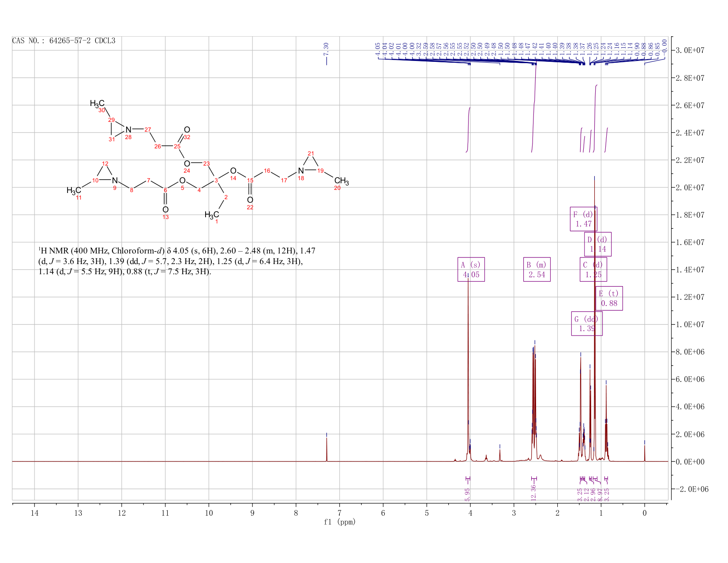Select x-axis tick label 1
The width and height of the screenshot is (728, 563).
pos(601,513)
